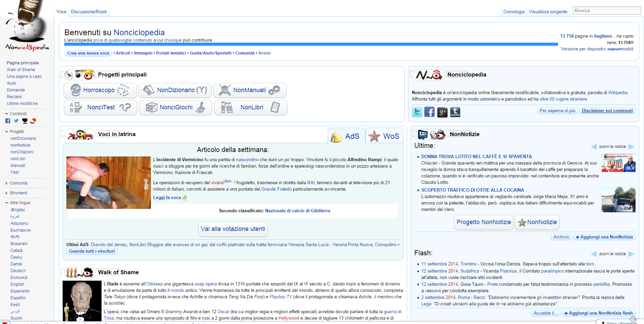
Task: Switch to the Discussione/Rosik tab
Action: (x=89, y=12)
